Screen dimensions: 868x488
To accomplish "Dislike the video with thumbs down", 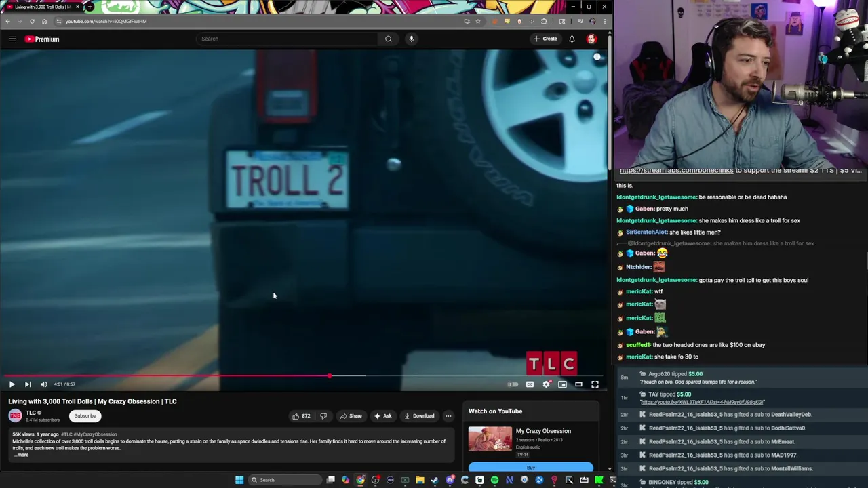I will pos(323,416).
